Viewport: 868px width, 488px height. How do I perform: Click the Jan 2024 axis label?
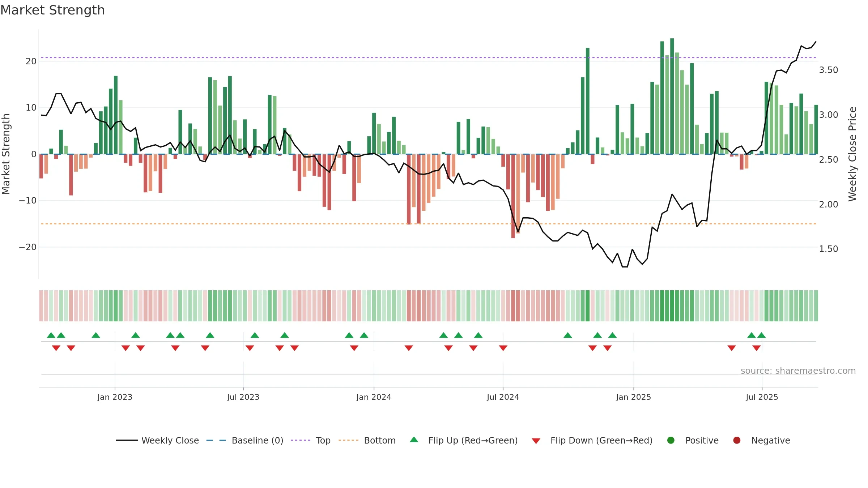[x=374, y=397]
